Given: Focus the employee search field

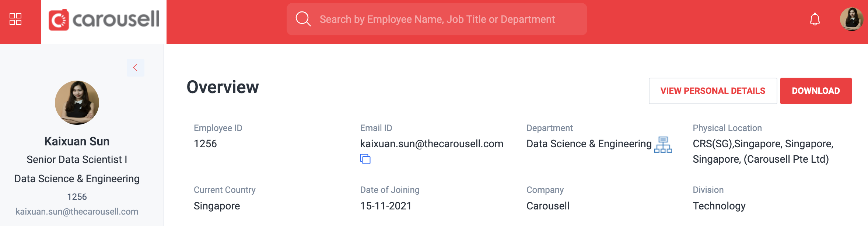Looking at the screenshot, I should point(437,19).
